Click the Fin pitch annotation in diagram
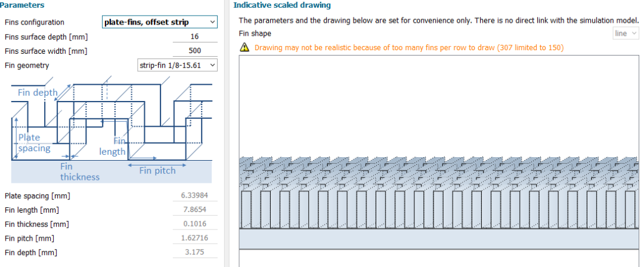Image resolution: width=644 pixels, height=267 pixels. coord(157,170)
